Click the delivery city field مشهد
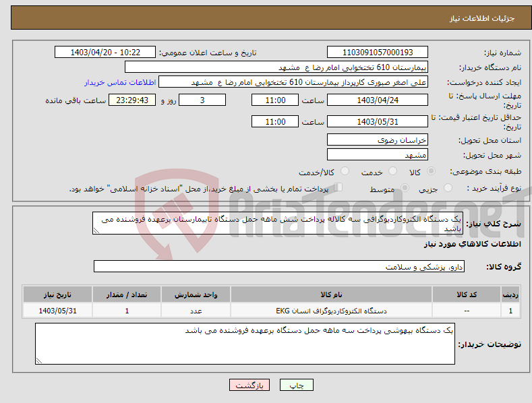This screenshot has height=403, width=532. 378,155
